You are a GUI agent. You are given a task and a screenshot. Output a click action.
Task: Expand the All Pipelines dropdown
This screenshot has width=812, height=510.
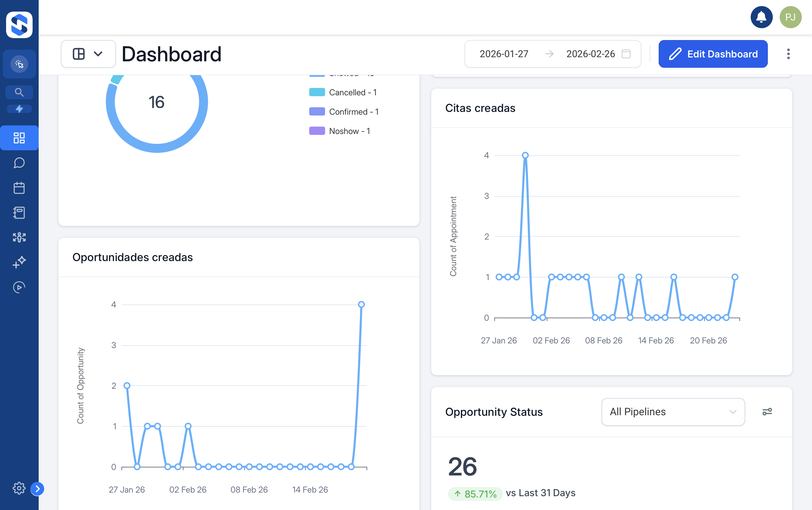pyautogui.click(x=673, y=412)
